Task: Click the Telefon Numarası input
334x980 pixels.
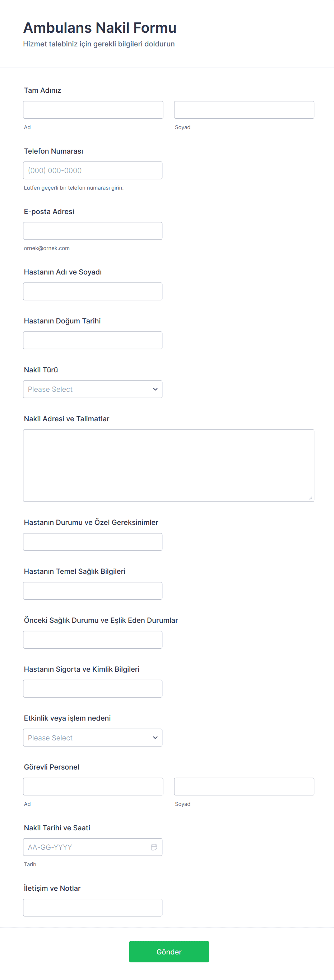Action: (x=92, y=171)
